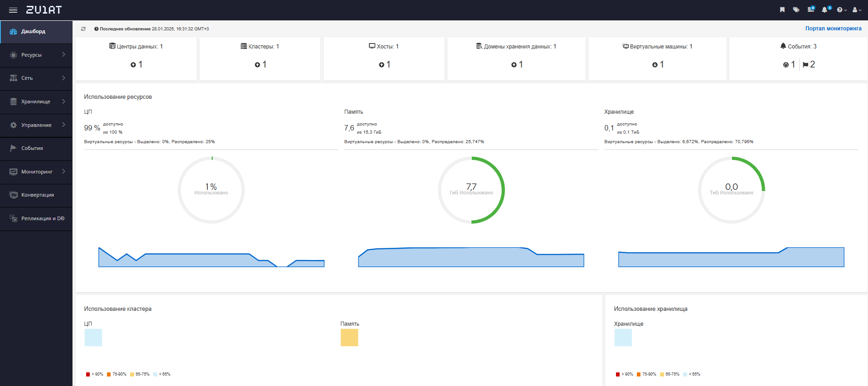Viewport: 868px width, 386px height.
Task: Open bookmarks from top bar
Action: [x=782, y=10]
